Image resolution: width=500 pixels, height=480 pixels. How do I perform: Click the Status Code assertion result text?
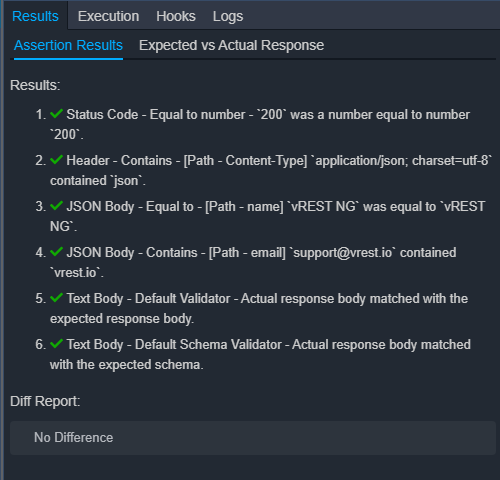(260, 124)
